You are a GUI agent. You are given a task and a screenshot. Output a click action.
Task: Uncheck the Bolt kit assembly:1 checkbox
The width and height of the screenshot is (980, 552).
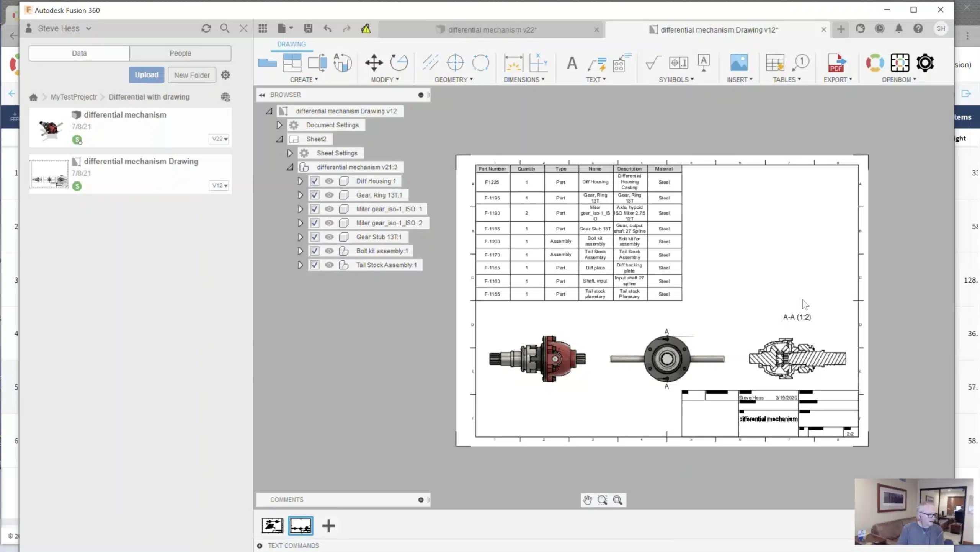(x=315, y=251)
